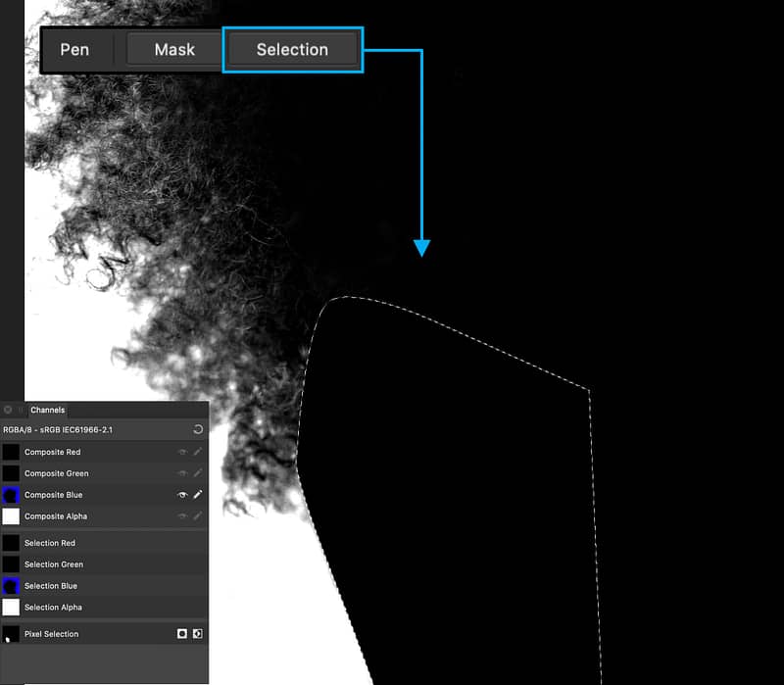Select the 'Composite Green' channel label
Screen dimensions: 784x685
pyautogui.click(x=57, y=473)
